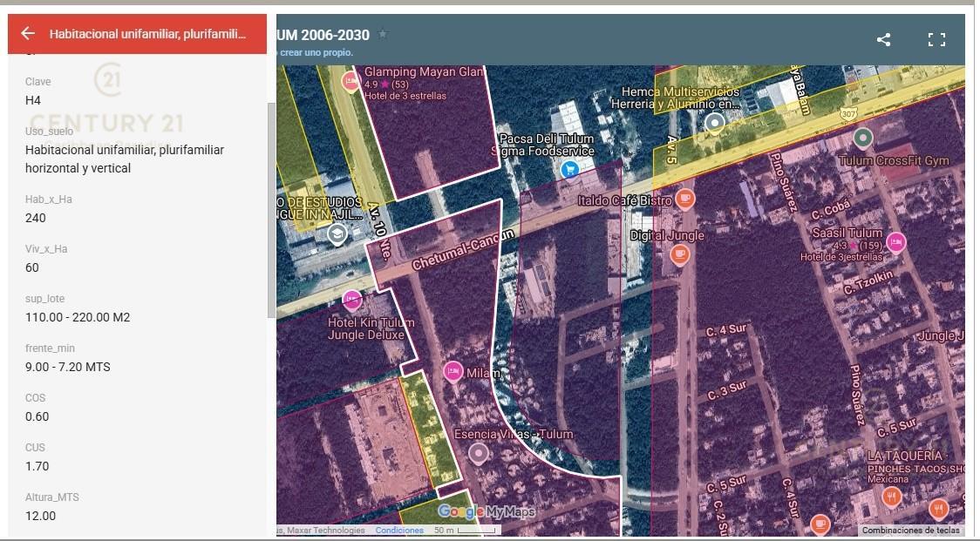Share the map via share icon
Image resolution: width=980 pixels, height=541 pixels.
click(x=883, y=39)
